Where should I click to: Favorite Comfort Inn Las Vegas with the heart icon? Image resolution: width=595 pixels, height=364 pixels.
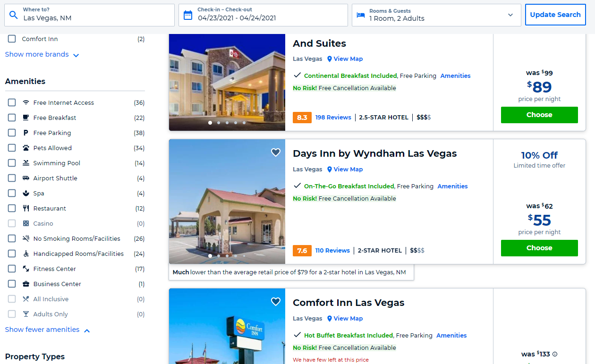point(276,301)
